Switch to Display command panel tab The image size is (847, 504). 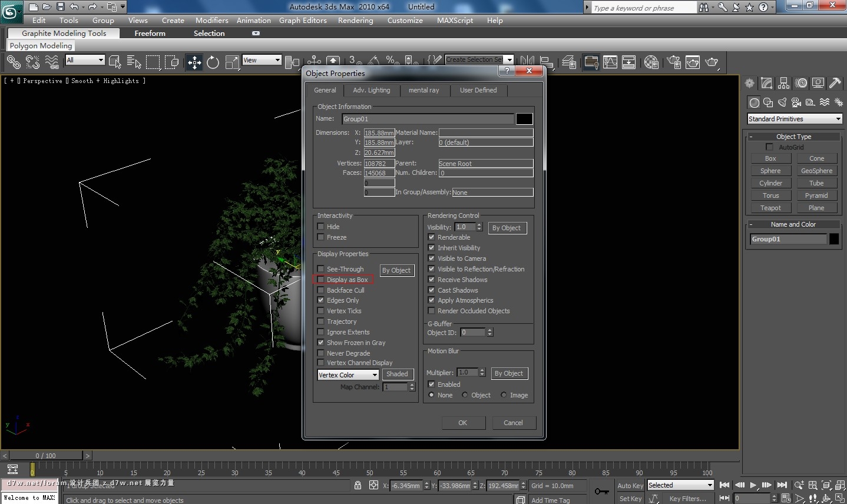coord(818,83)
